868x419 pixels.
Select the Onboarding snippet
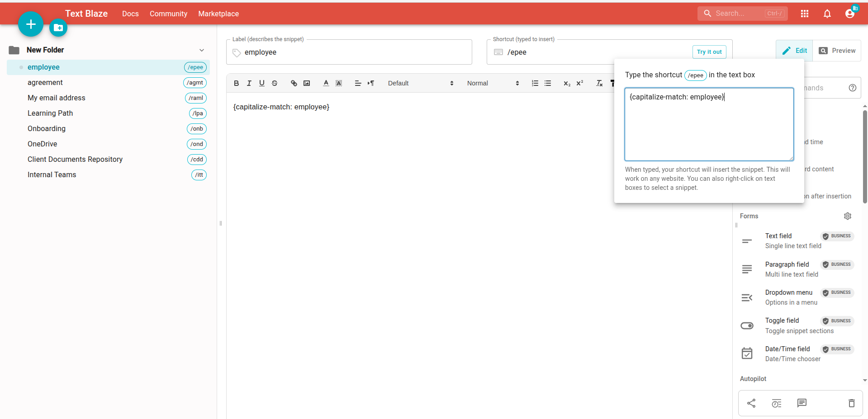tap(109, 129)
